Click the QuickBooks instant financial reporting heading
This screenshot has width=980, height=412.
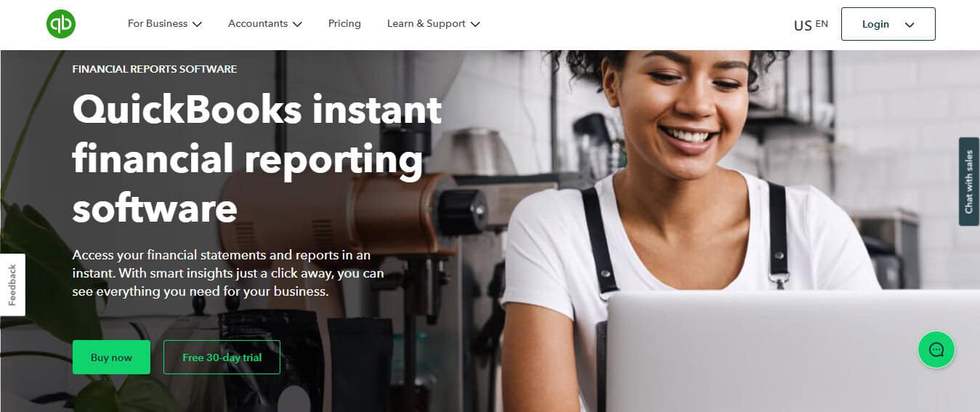(257, 159)
